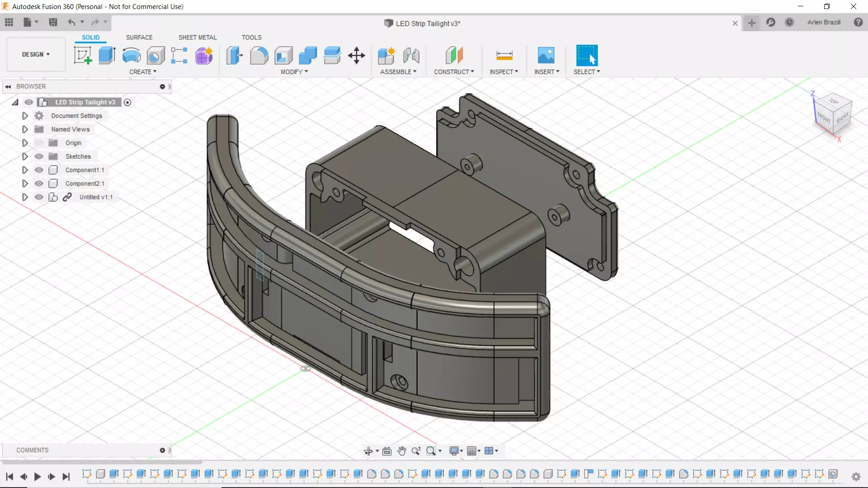
Task: Expand the Untitled v1:1 node
Action: pos(25,197)
